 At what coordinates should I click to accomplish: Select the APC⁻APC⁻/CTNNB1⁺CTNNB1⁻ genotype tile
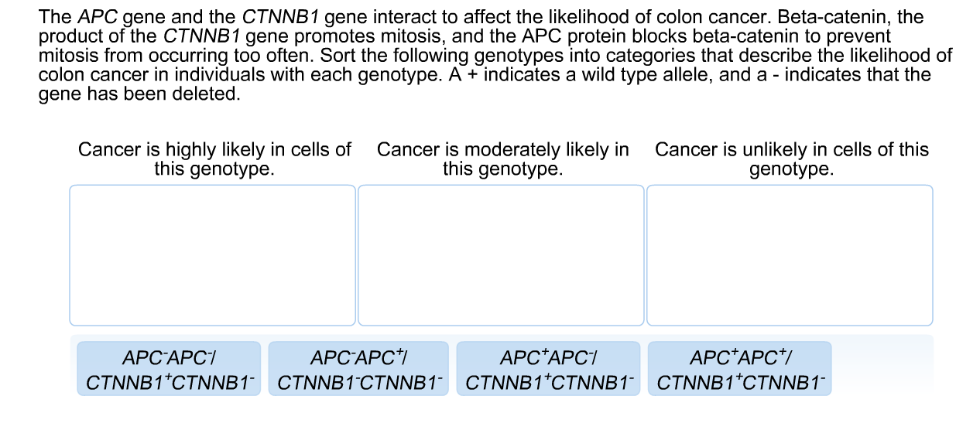tap(166, 367)
